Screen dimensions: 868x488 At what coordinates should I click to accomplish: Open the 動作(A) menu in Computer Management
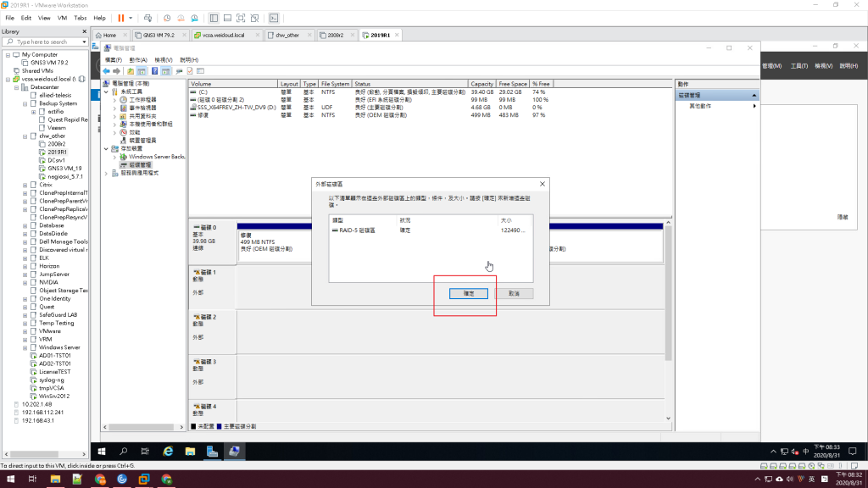[138, 60]
